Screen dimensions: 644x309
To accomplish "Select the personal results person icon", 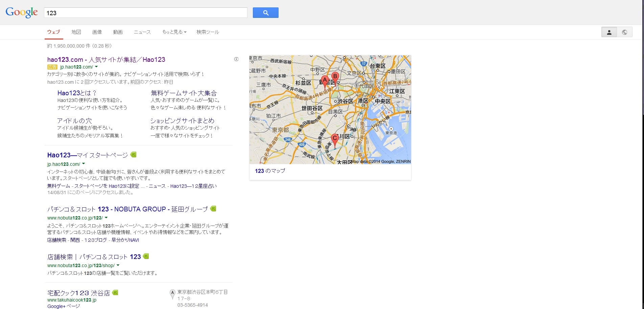I will 609,32.
